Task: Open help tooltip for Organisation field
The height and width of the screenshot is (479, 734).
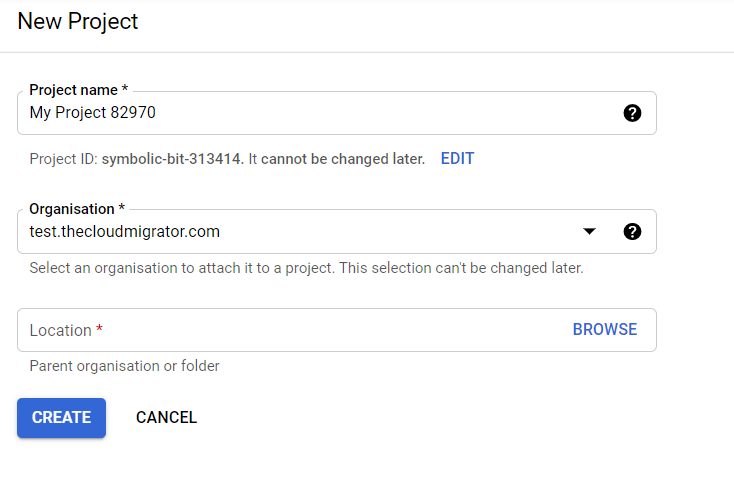Action: [x=632, y=231]
